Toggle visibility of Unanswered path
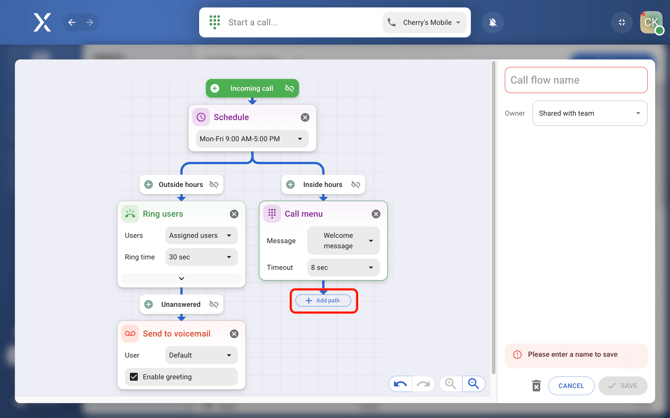The height and width of the screenshot is (418, 670). (x=214, y=304)
